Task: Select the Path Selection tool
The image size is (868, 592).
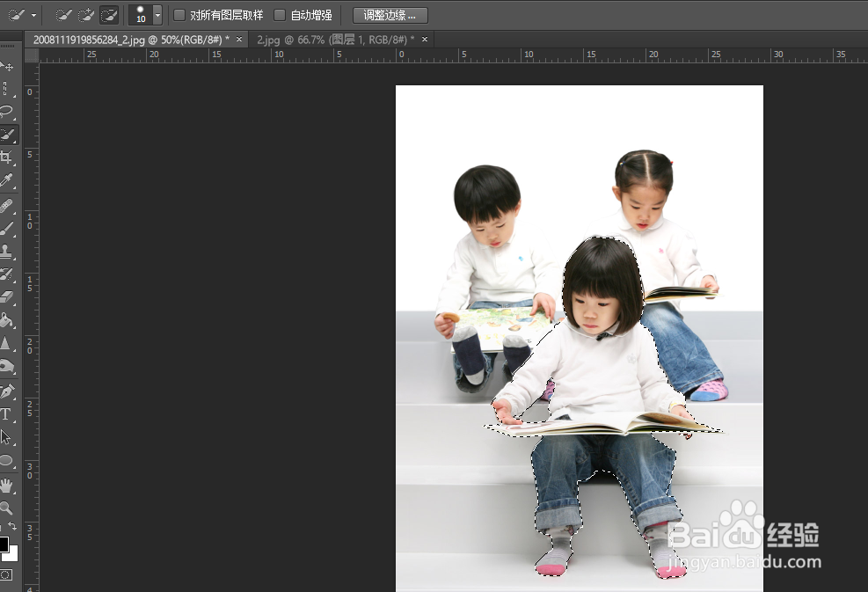Action: pyautogui.click(x=7, y=437)
